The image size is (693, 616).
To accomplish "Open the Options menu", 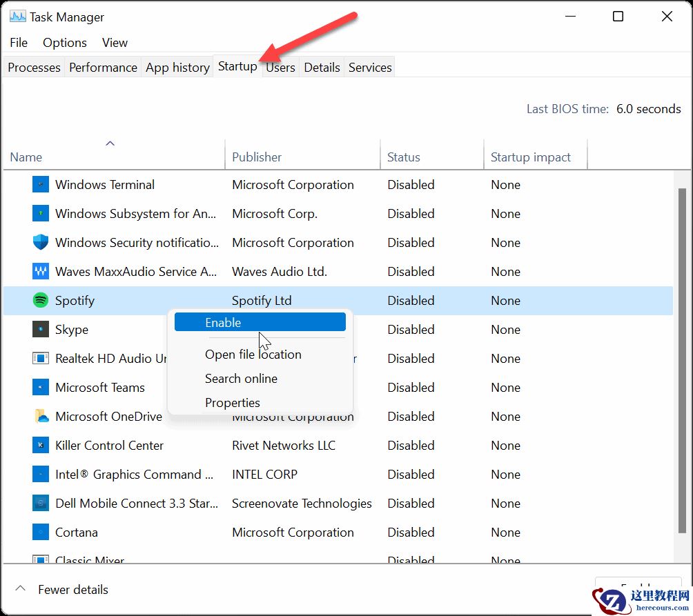I will [64, 43].
